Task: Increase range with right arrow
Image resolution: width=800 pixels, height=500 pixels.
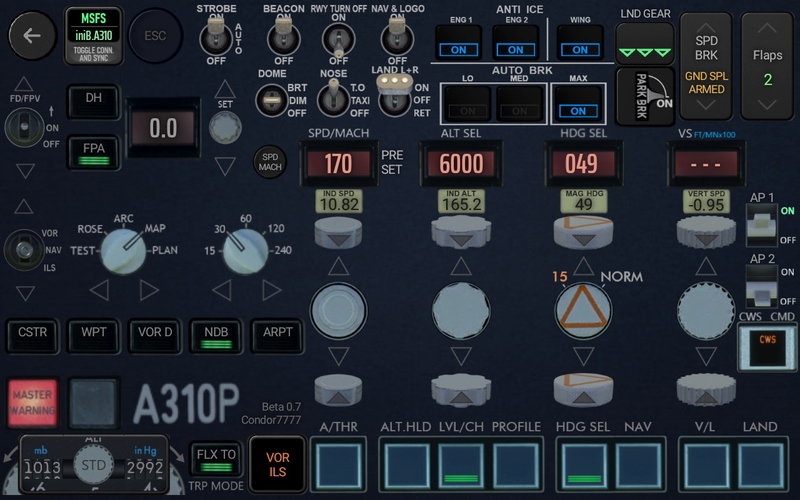Action: [x=271, y=290]
